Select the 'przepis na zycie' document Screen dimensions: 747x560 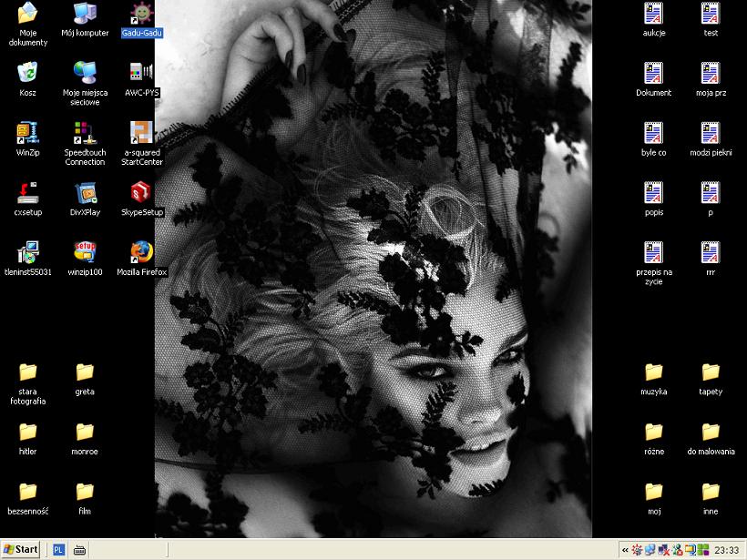click(x=653, y=252)
